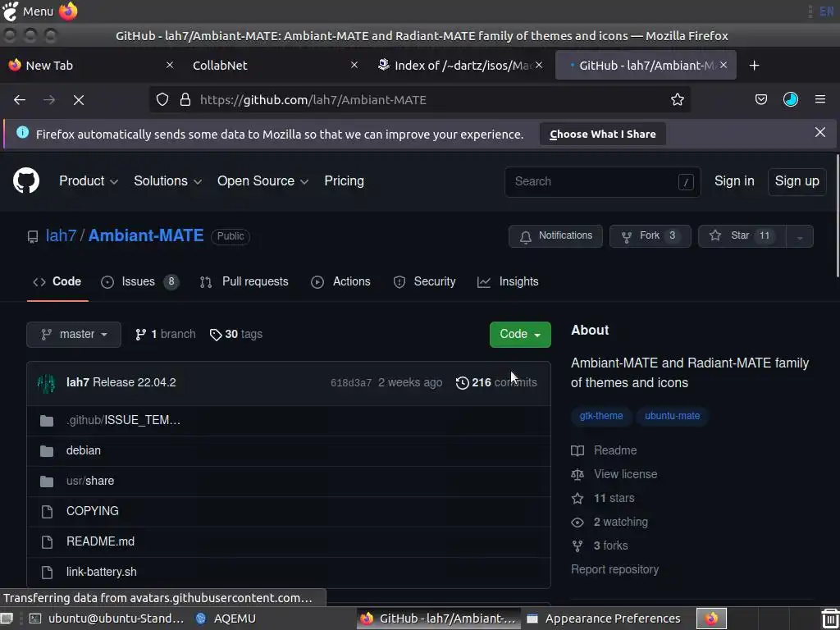The height and width of the screenshot is (630, 840).
Task: Click the tags label icon
Action: [x=216, y=335]
